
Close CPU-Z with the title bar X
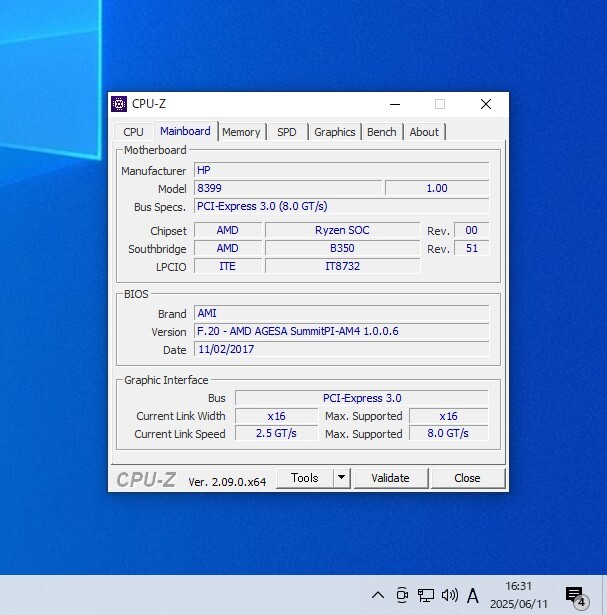pos(486,104)
